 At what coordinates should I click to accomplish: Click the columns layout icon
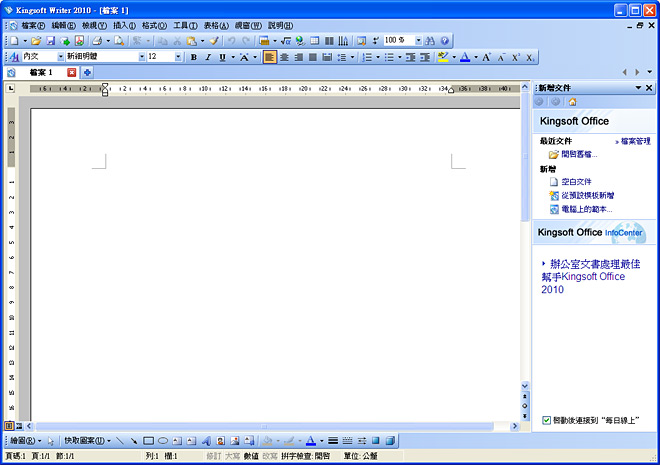(x=329, y=41)
